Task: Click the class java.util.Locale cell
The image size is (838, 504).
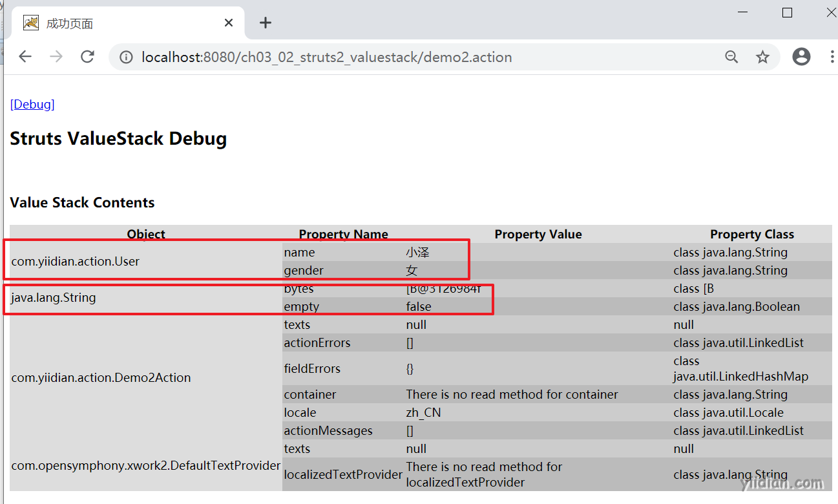Action: click(x=752, y=412)
